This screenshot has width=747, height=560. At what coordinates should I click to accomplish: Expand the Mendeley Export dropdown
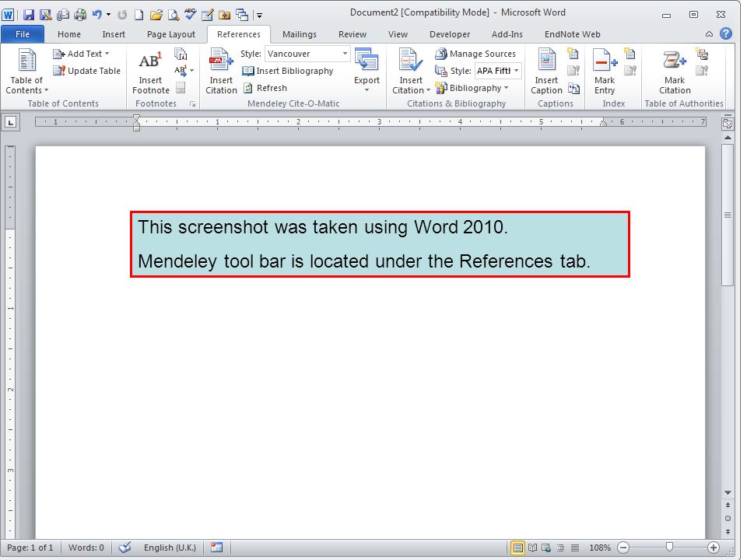(366, 90)
